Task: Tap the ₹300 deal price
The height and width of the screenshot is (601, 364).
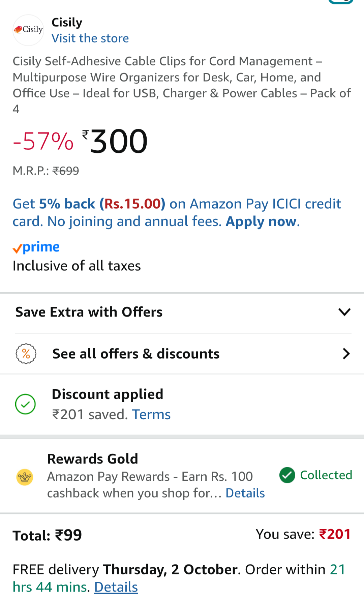Action: click(119, 142)
